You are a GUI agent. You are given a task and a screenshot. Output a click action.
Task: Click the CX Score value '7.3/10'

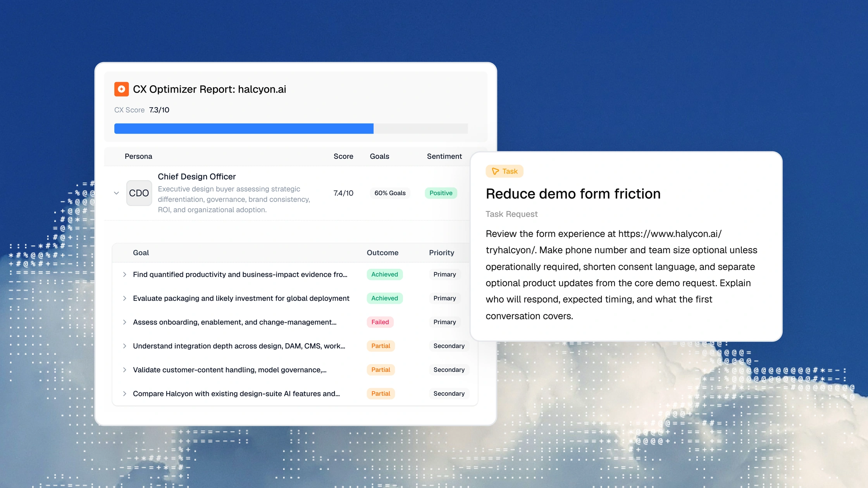click(159, 110)
